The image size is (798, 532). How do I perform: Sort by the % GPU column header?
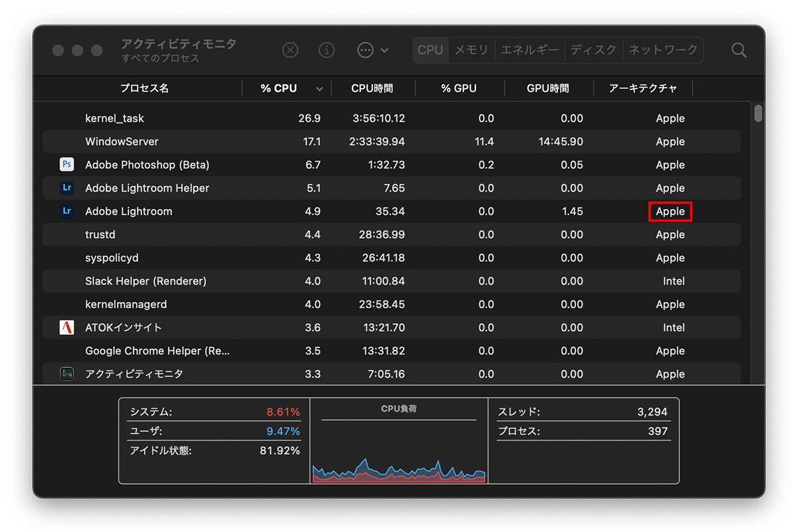(459, 88)
